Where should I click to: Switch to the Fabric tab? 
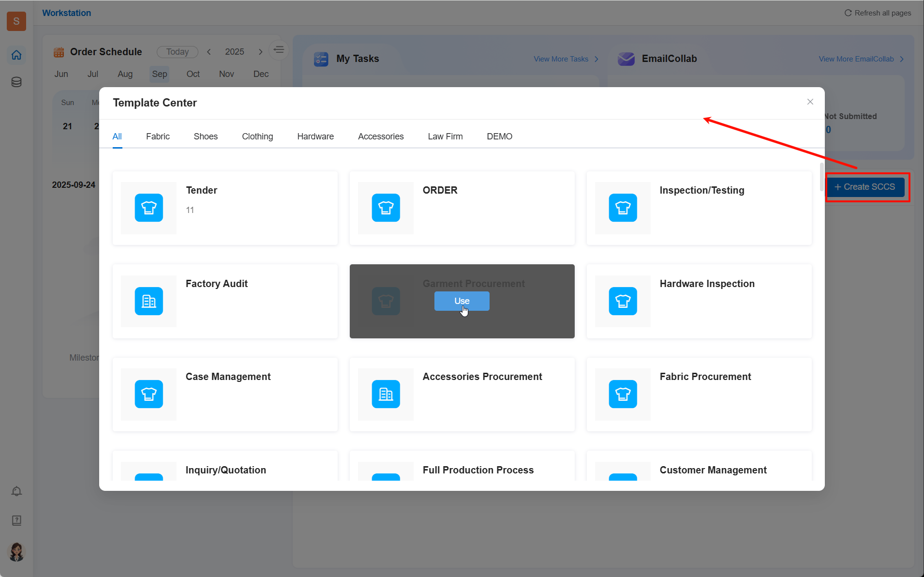pyautogui.click(x=158, y=137)
